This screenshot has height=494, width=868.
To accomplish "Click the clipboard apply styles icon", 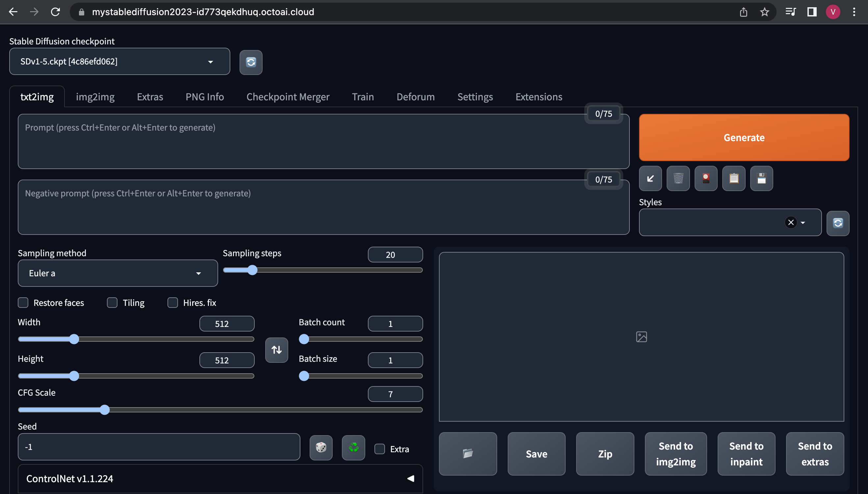I will [734, 179].
